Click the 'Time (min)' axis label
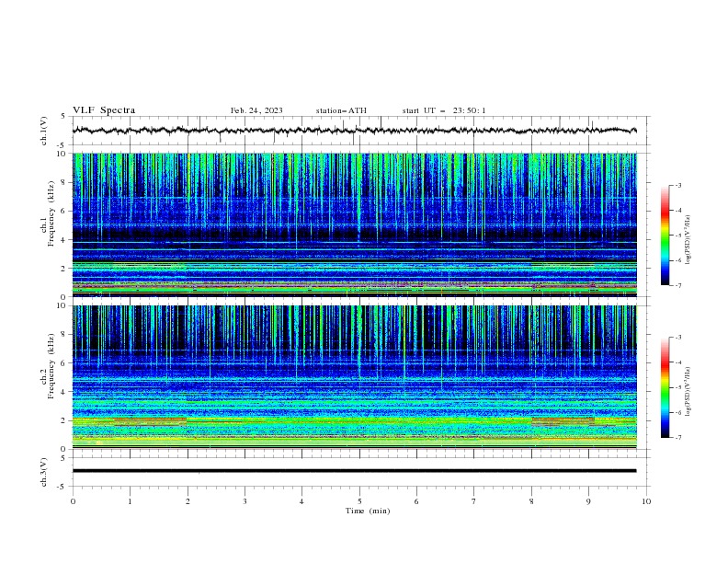Image resolution: width=728 pixels, height=563 pixels. [x=368, y=511]
